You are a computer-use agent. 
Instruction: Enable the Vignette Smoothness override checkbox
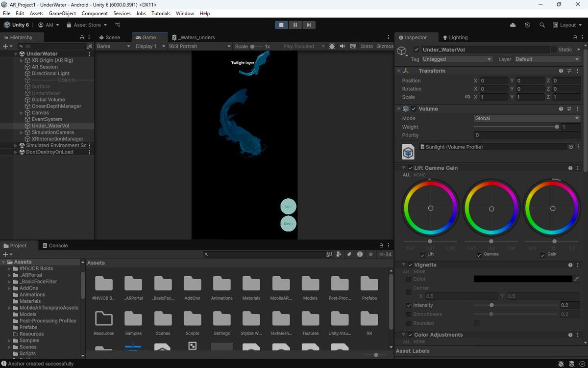pos(409,314)
